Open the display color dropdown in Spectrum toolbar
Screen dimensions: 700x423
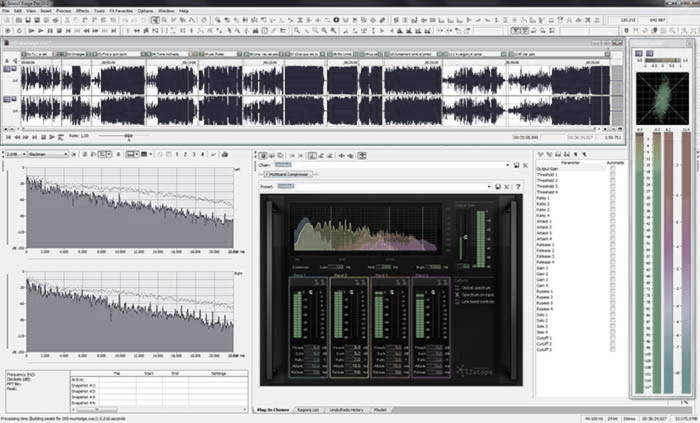point(146,154)
